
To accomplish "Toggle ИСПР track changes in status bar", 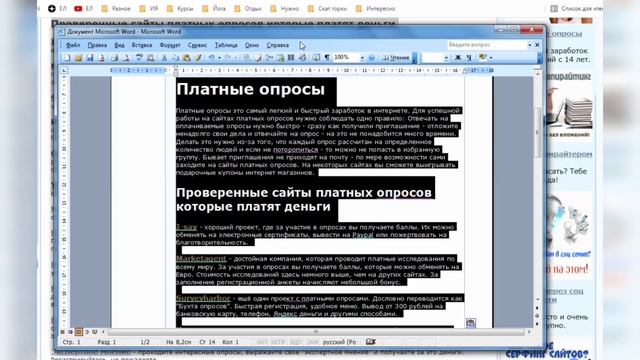I will click(x=278, y=342).
